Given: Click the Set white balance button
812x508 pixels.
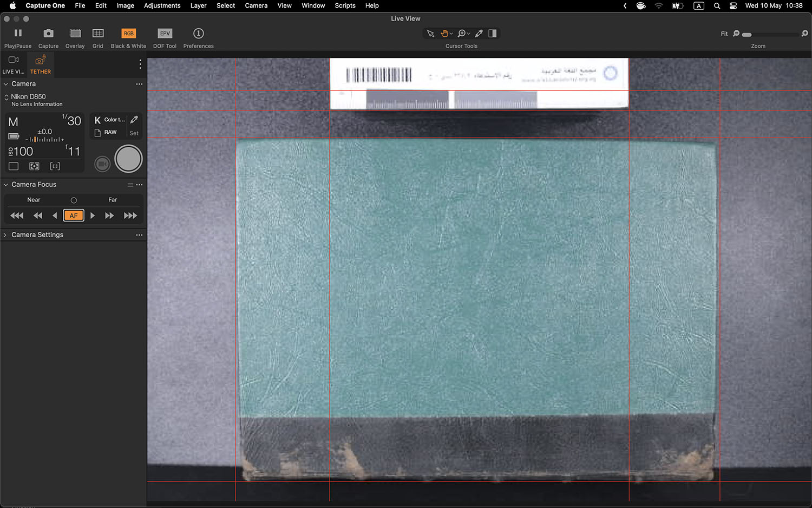Looking at the screenshot, I should tap(134, 133).
